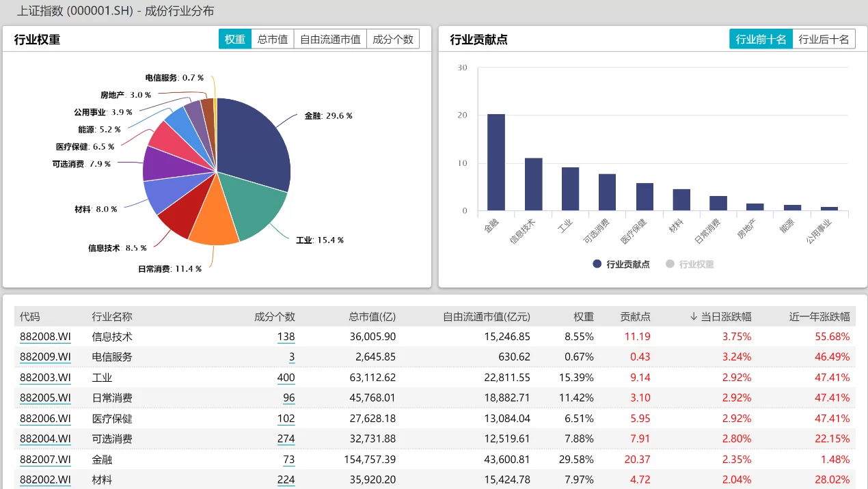Sort by the 当日涨跌幅 column header

[x=720, y=316]
